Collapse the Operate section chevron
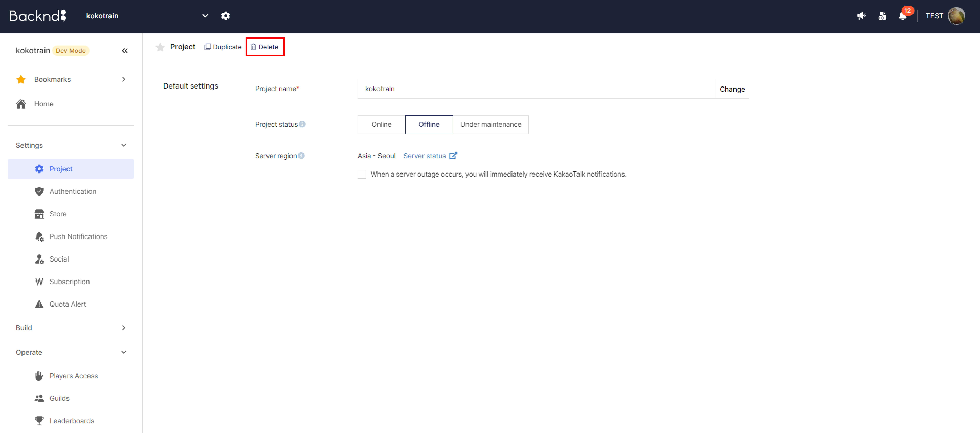Image resolution: width=980 pixels, height=433 pixels. point(124,352)
